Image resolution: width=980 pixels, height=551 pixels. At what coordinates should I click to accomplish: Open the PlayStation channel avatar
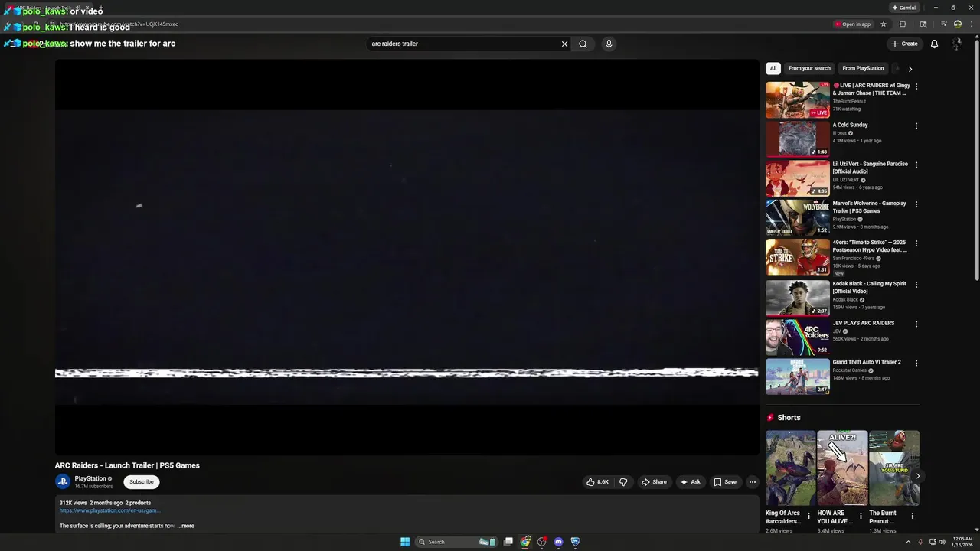[x=63, y=481]
